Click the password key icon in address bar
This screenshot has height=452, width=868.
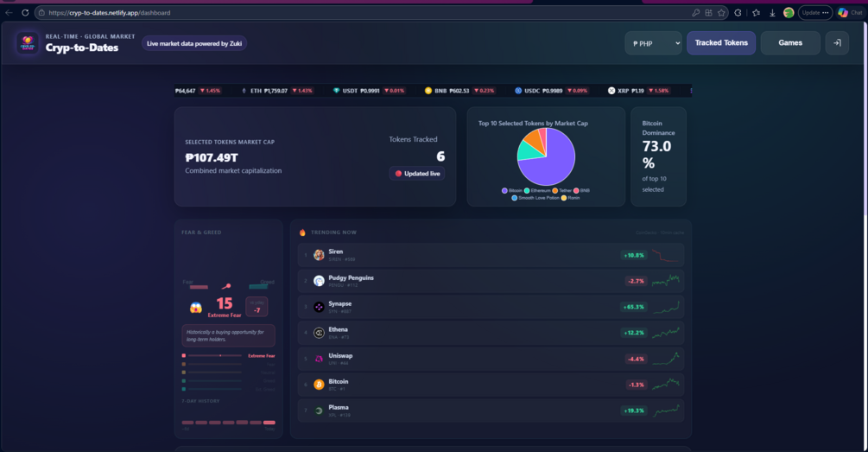pyautogui.click(x=696, y=12)
